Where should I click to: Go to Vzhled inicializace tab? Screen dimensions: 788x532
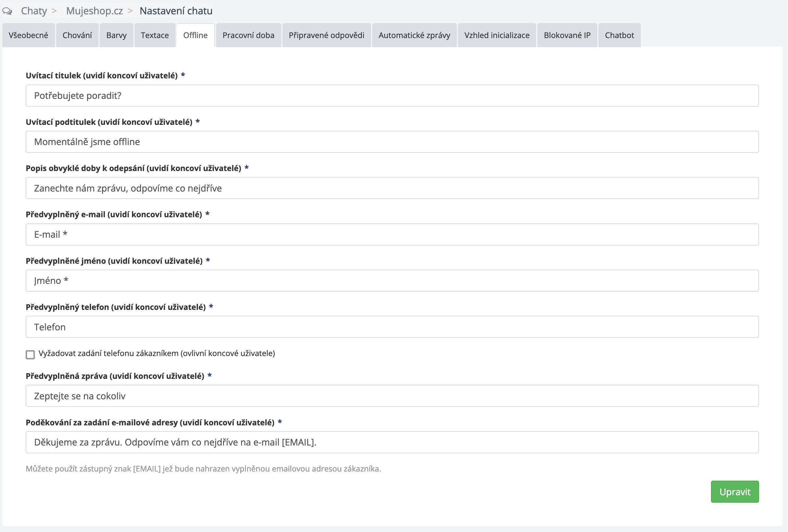497,35
